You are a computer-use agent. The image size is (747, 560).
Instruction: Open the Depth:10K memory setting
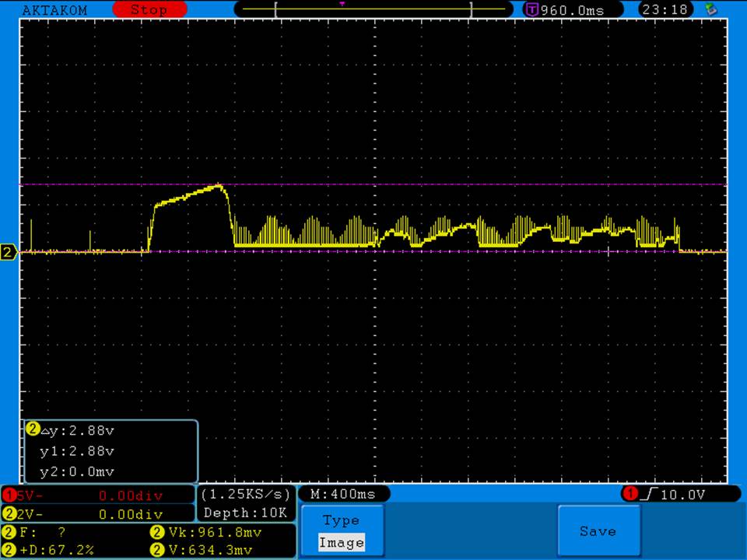tap(246, 513)
